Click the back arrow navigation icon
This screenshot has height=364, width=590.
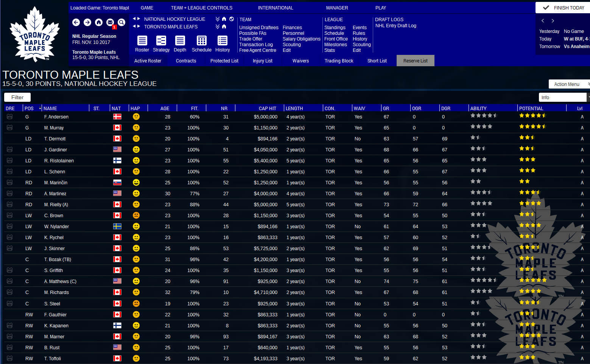(76, 22)
